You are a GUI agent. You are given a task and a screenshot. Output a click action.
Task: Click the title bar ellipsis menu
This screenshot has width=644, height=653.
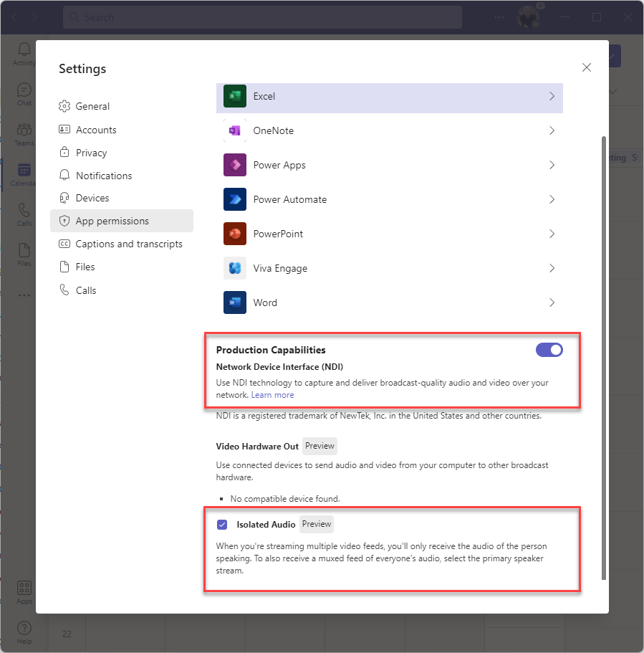[499, 17]
